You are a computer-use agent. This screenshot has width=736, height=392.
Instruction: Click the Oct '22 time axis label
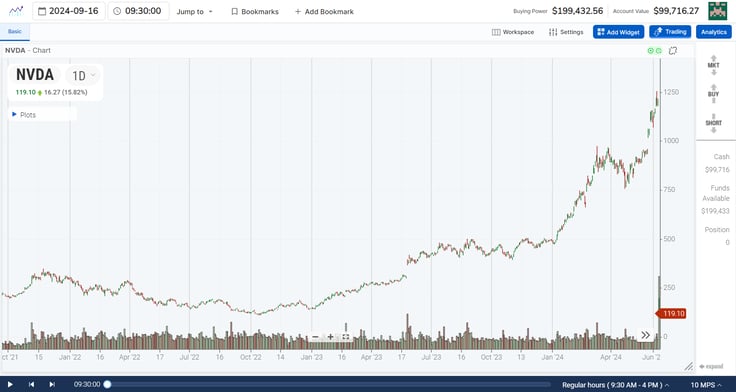point(251,357)
